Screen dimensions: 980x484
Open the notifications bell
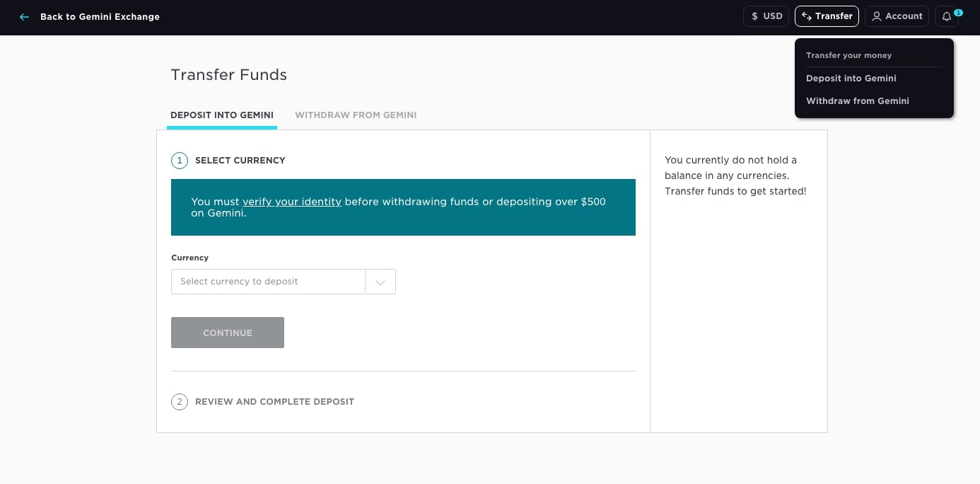coord(946,17)
